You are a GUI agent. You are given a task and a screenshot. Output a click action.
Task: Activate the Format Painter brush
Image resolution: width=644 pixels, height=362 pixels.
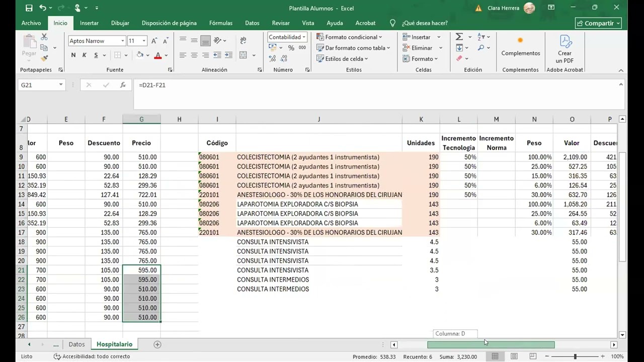[x=44, y=58]
